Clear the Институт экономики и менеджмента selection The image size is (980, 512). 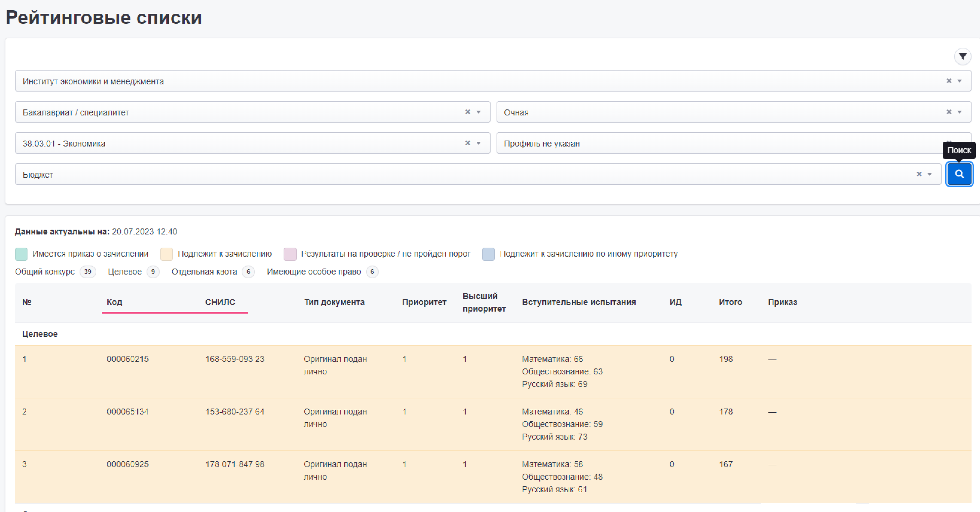pyautogui.click(x=949, y=81)
